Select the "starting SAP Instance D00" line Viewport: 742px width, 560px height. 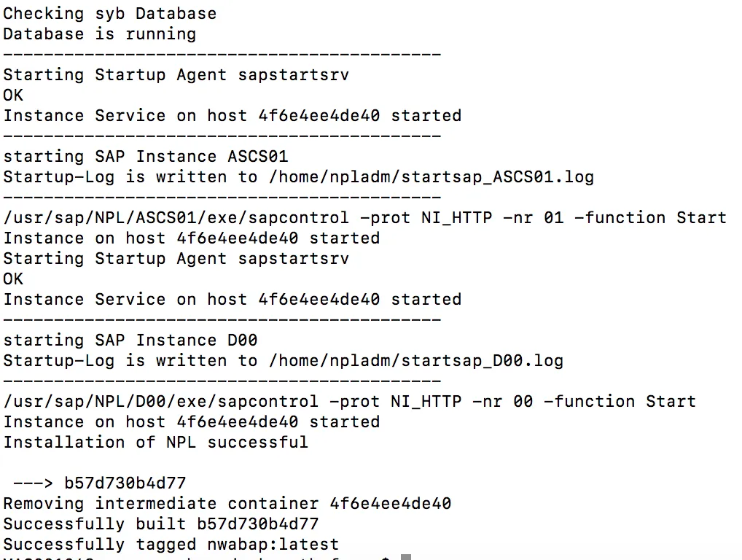(130, 340)
